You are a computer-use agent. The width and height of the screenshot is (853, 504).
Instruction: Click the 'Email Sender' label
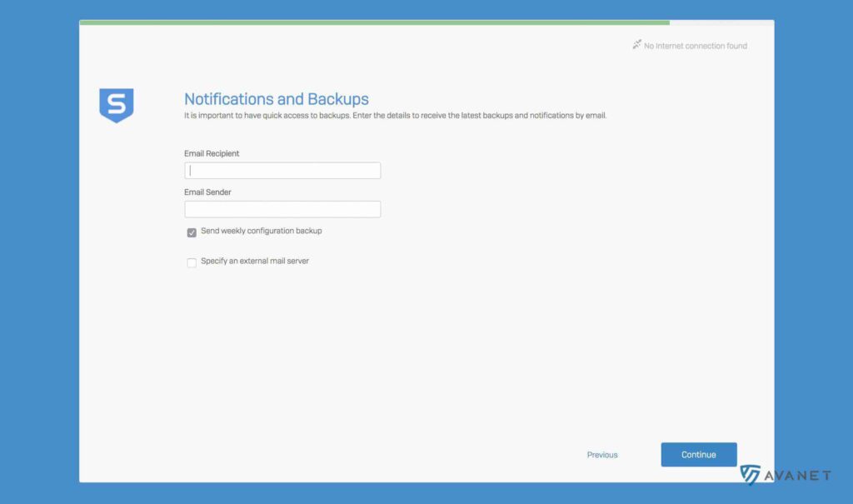(207, 192)
